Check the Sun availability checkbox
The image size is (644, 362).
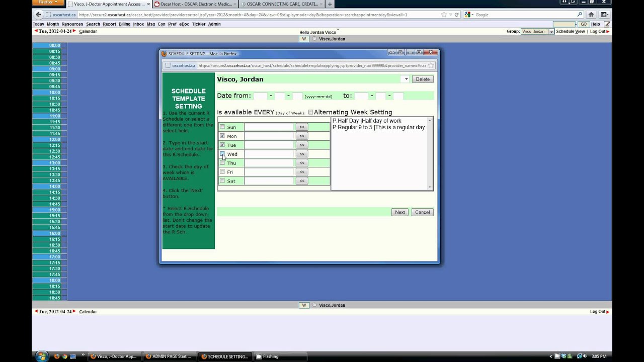[x=222, y=127]
